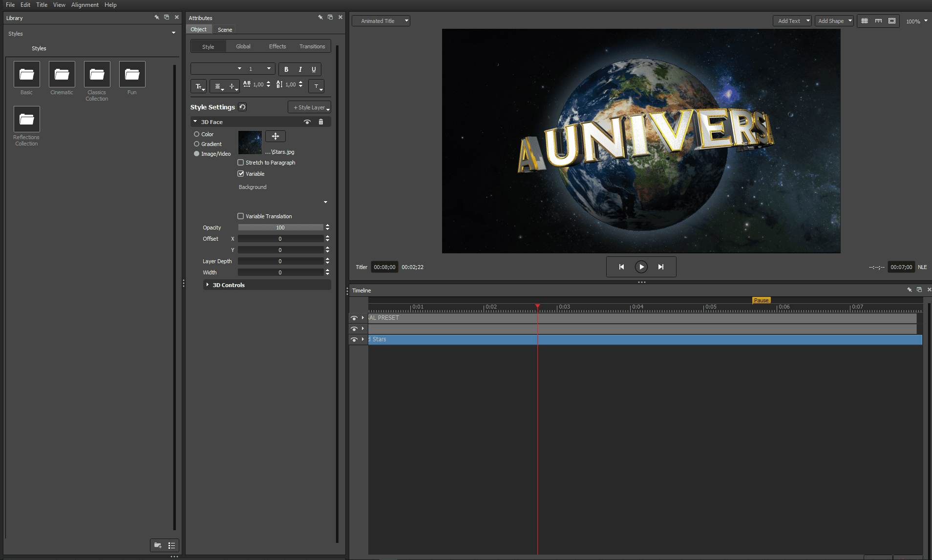932x560 pixels.
Task: Toggle underline text formatting
Action: [x=314, y=69]
